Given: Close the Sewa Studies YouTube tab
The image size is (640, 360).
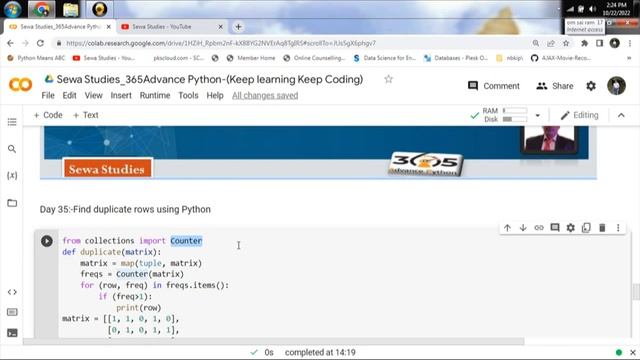Looking at the screenshot, I should tap(220, 27).
